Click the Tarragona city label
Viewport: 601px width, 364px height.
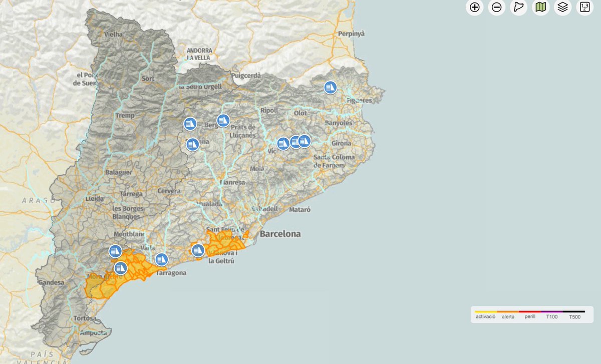pyautogui.click(x=171, y=273)
